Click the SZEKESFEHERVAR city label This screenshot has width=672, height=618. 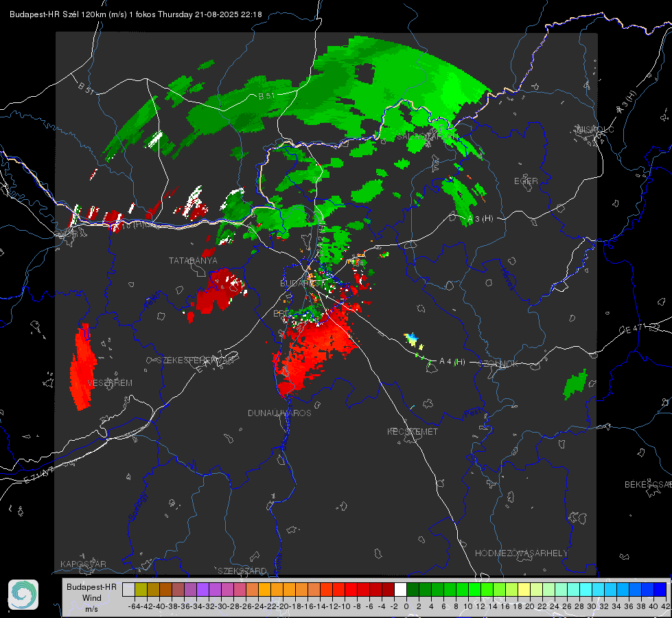197,360
